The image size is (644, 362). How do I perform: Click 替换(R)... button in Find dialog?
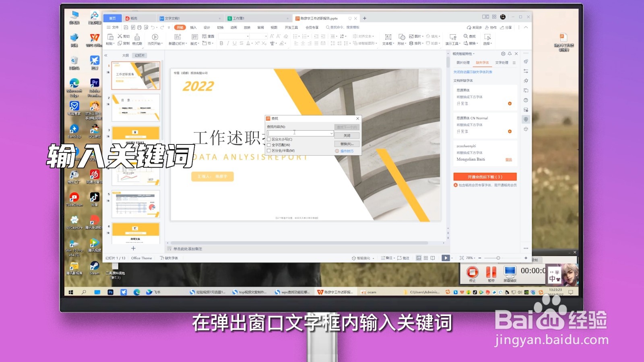(x=347, y=144)
